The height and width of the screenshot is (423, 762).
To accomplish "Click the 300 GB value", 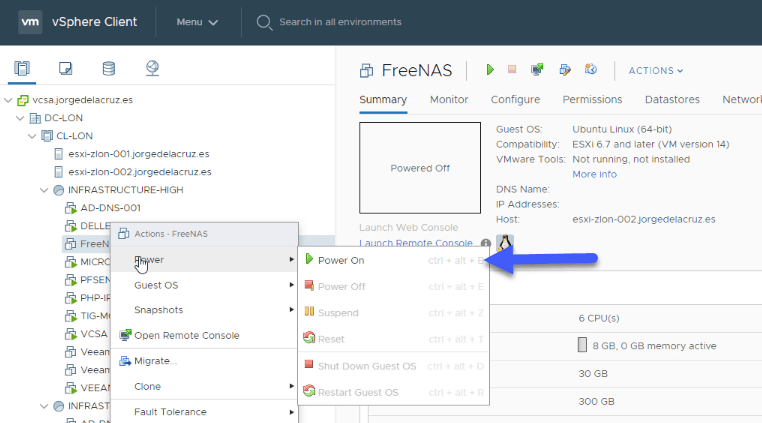I will coord(596,402).
